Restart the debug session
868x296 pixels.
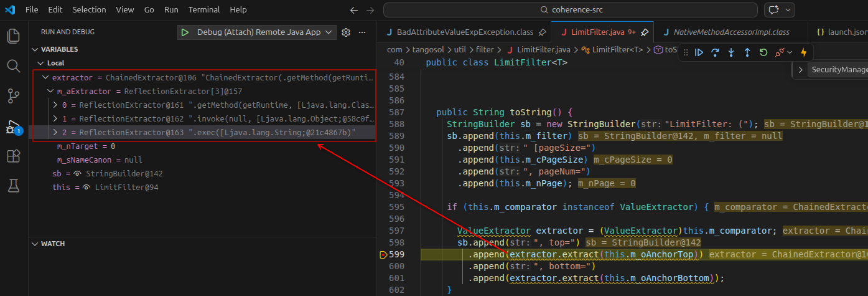763,52
